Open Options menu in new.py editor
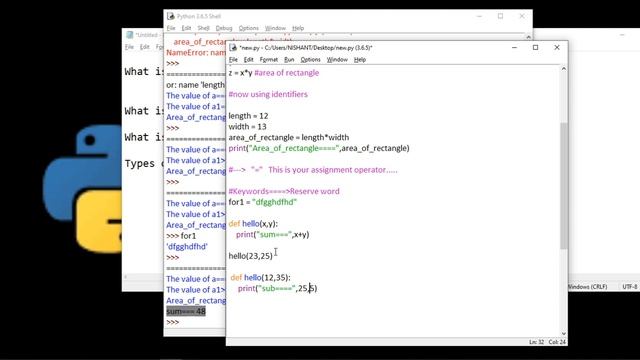The image size is (640, 360). pyautogui.click(x=310, y=60)
